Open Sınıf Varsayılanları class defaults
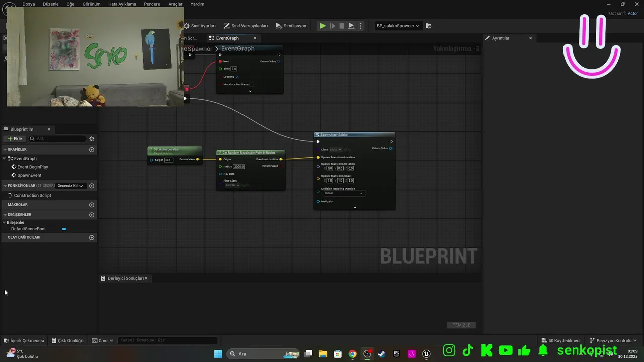Viewport: 644px width, 362px height. [246, 26]
